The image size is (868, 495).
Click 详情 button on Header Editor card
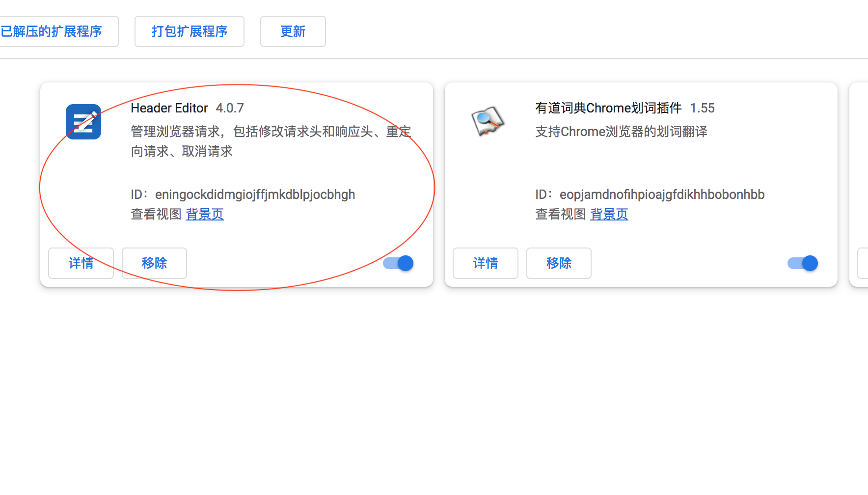click(x=81, y=263)
